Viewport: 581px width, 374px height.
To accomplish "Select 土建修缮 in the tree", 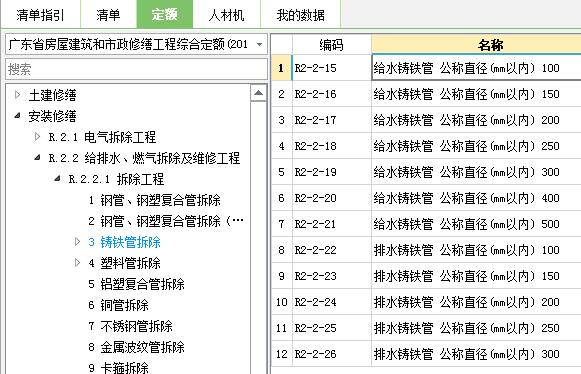I will tap(52, 95).
